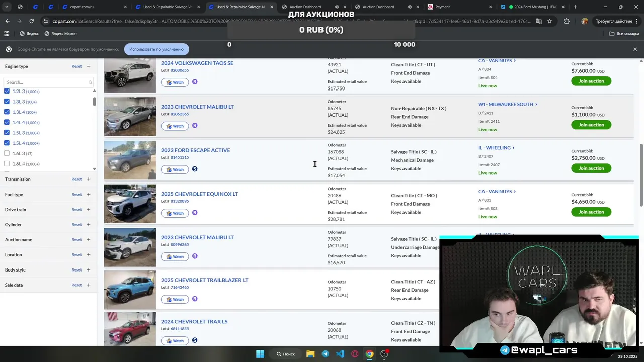The width and height of the screenshot is (644, 362).
Task: Expand the Location filter
Action: [89, 255]
